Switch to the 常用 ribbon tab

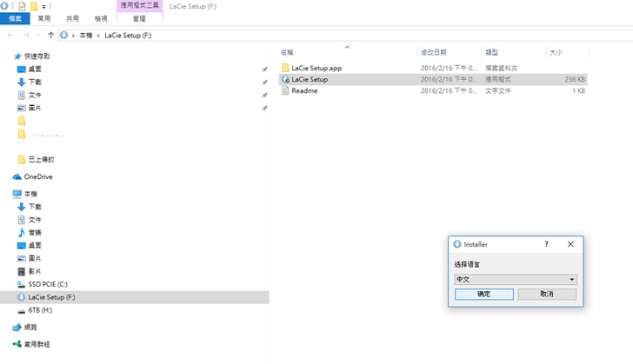click(44, 18)
